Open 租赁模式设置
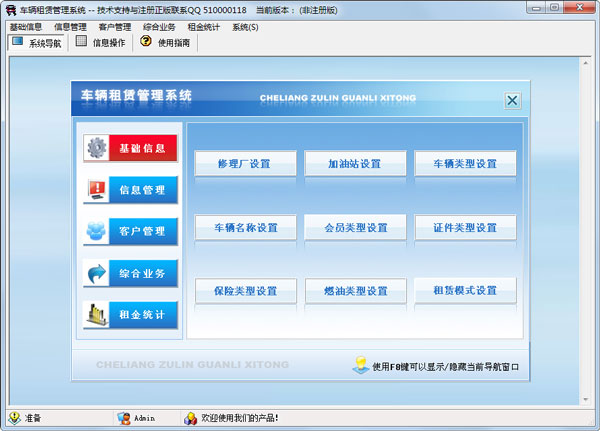Screen dimensions: 600x431 point(465,291)
